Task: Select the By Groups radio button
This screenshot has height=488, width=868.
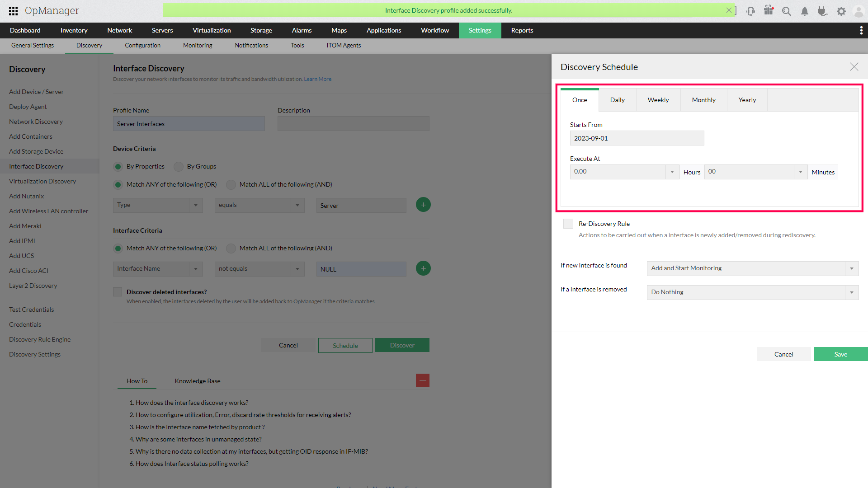Action: point(179,167)
